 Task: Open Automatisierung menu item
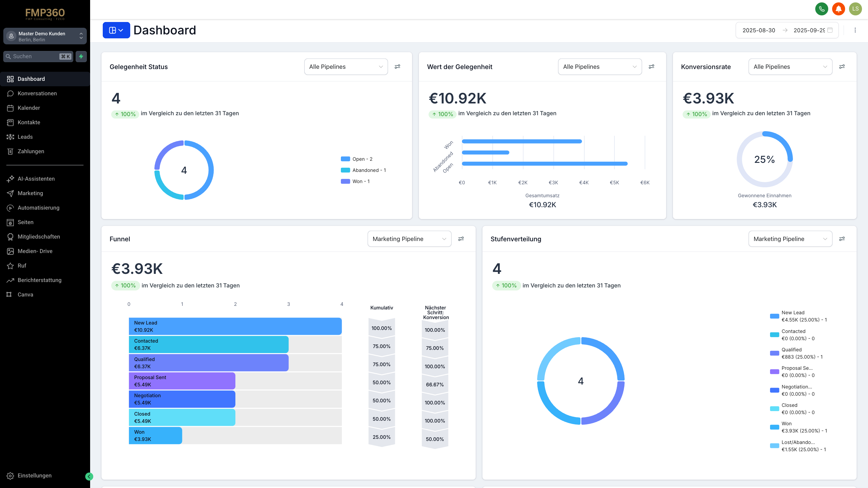point(38,208)
